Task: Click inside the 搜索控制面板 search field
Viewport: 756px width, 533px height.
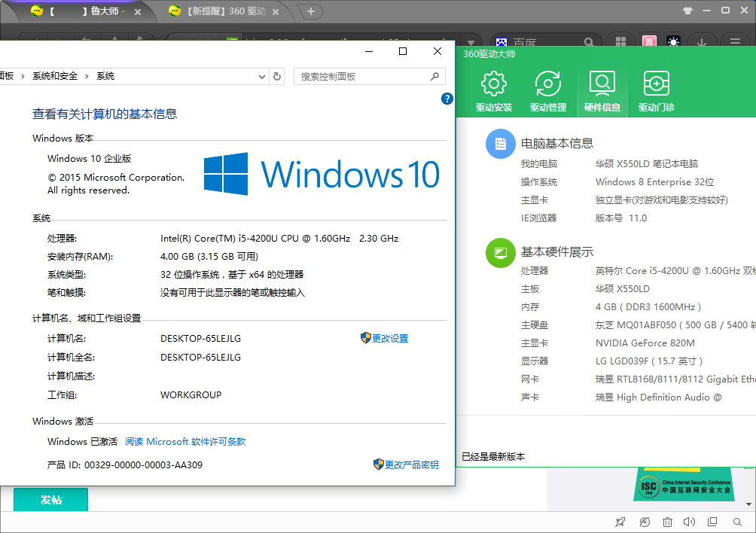Action: click(369, 77)
